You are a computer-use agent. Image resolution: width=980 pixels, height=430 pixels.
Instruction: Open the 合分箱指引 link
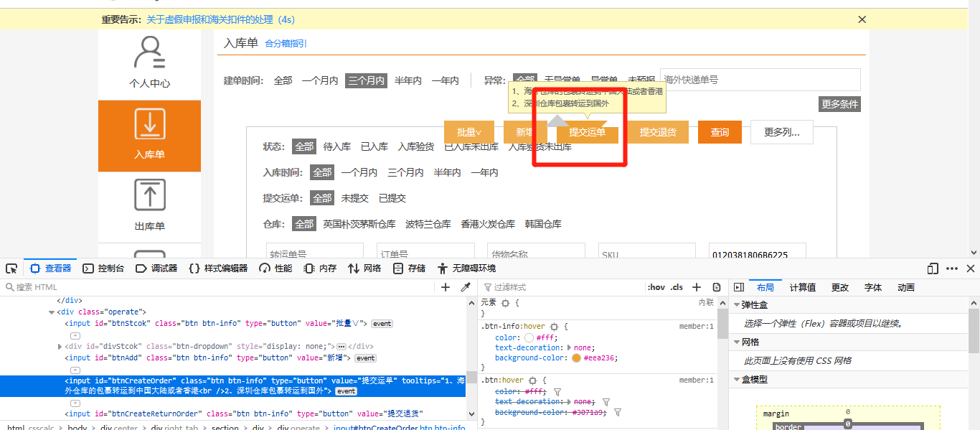point(286,44)
